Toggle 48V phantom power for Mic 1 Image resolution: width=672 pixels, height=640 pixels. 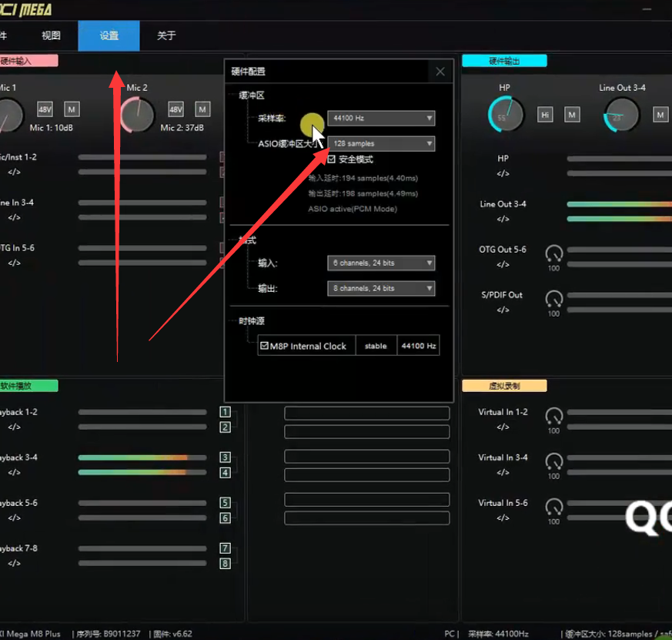tap(45, 109)
